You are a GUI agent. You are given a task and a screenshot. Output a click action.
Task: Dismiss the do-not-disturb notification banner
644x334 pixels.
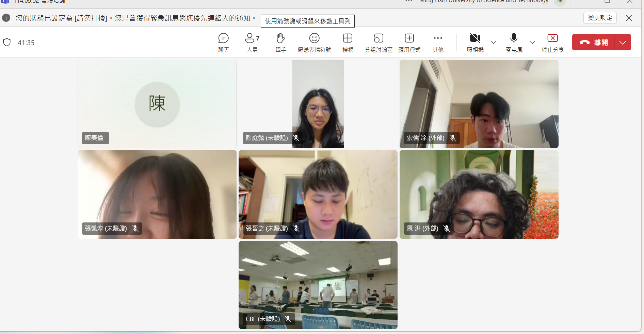click(x=629, y=18)
